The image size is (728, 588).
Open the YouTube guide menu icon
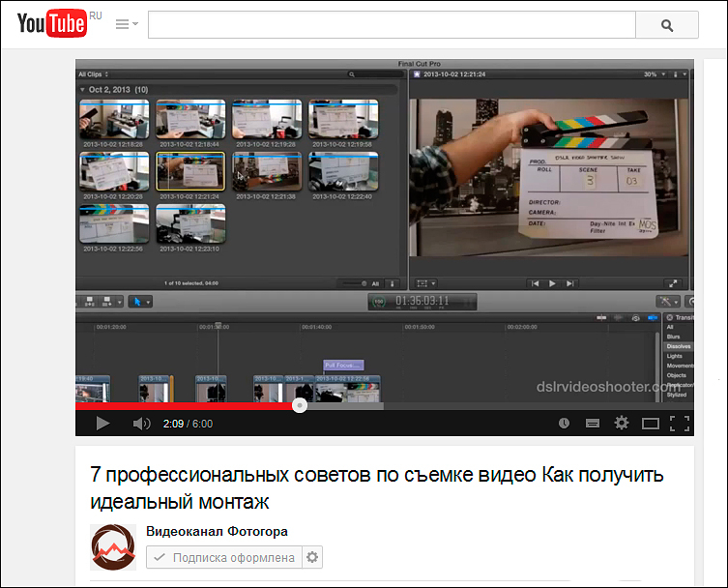(127, 23)
